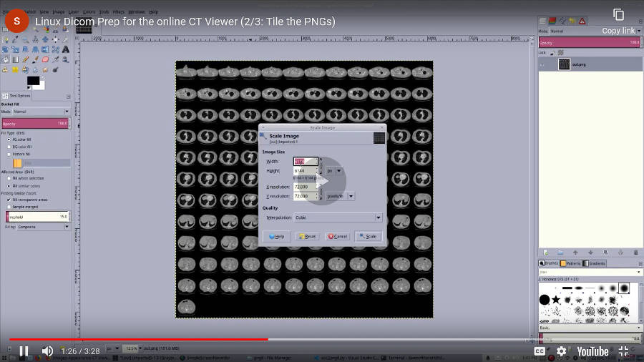Select the Pencil tool
The height and width of the screenshot is (362, 644).
(x=26, y=59)
